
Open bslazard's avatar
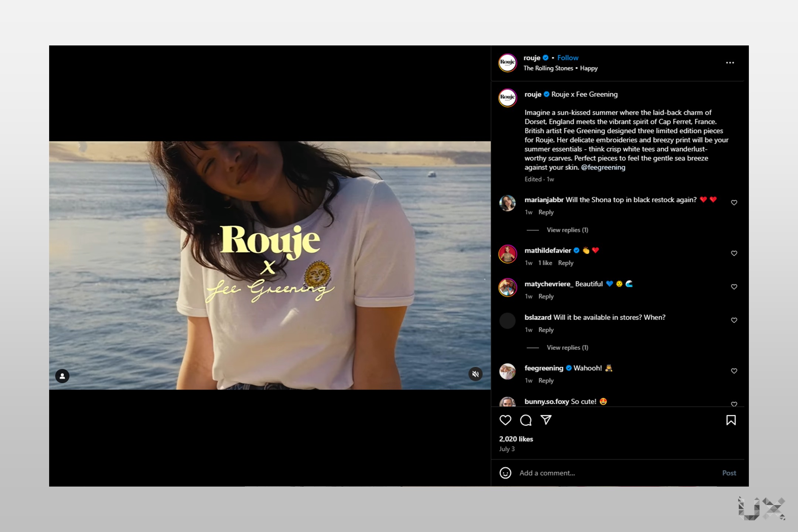tap(508, 321)
